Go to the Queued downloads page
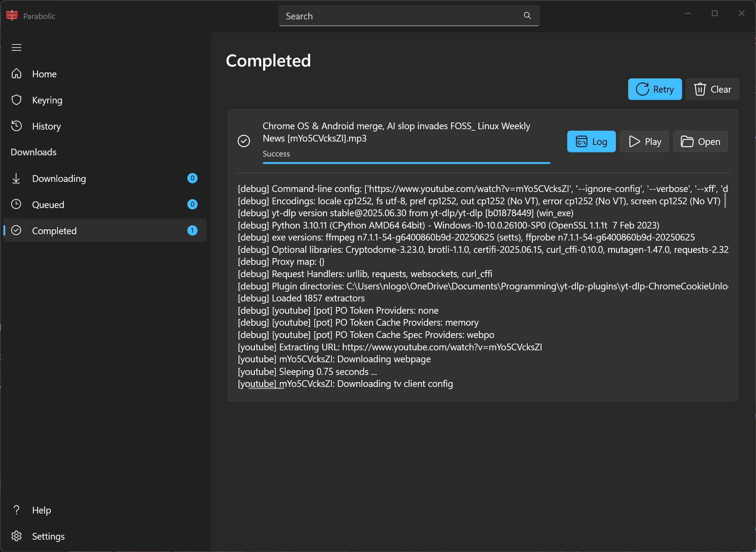Screen dimensions: 756x552 click(48, 204)
